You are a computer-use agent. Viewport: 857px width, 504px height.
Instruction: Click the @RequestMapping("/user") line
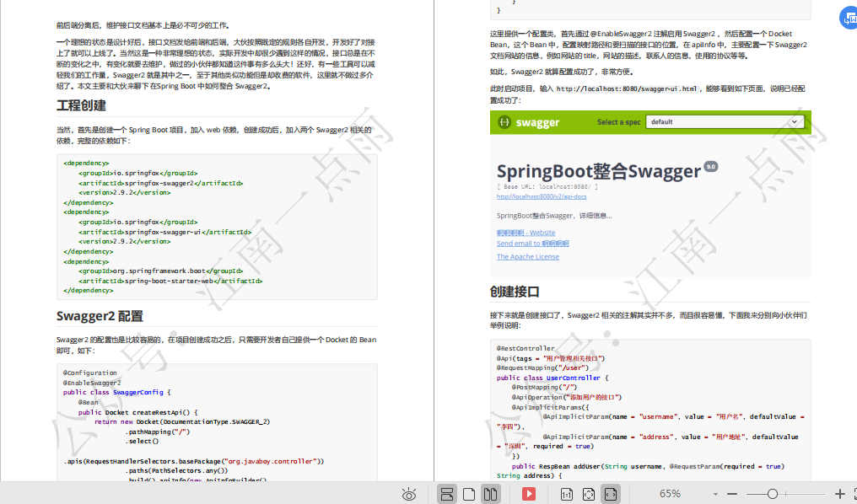[x=542, y=368]
